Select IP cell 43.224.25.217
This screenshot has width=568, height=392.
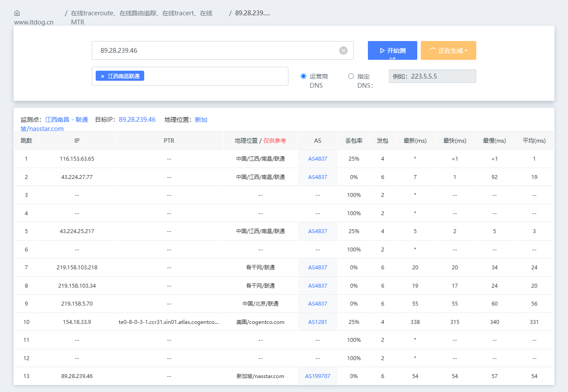point(77,231)
